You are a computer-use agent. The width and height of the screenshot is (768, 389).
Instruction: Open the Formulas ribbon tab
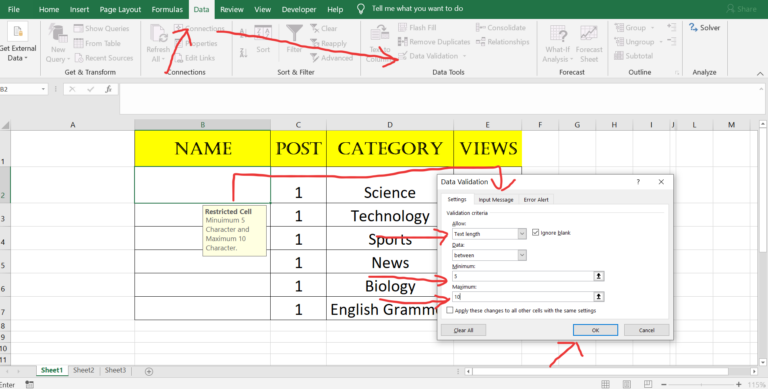click(167, 9)
